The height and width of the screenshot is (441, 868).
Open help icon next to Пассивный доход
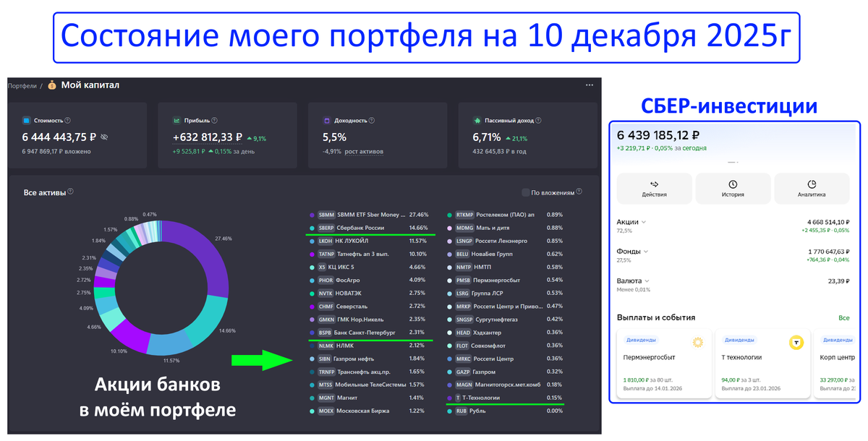tap(537, 121)
